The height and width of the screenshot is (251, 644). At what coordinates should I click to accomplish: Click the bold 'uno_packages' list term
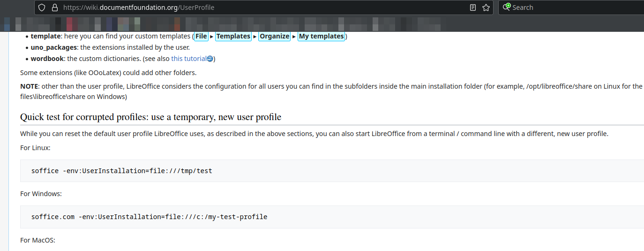[x=53, y=47]
